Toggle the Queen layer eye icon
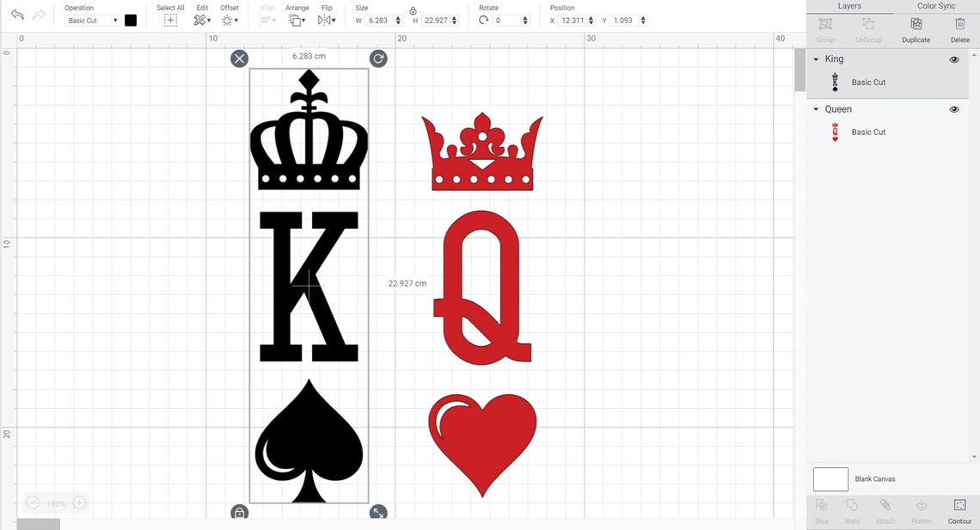The width and height of the screenshot is (980, 530). click(x=954, y=109)
